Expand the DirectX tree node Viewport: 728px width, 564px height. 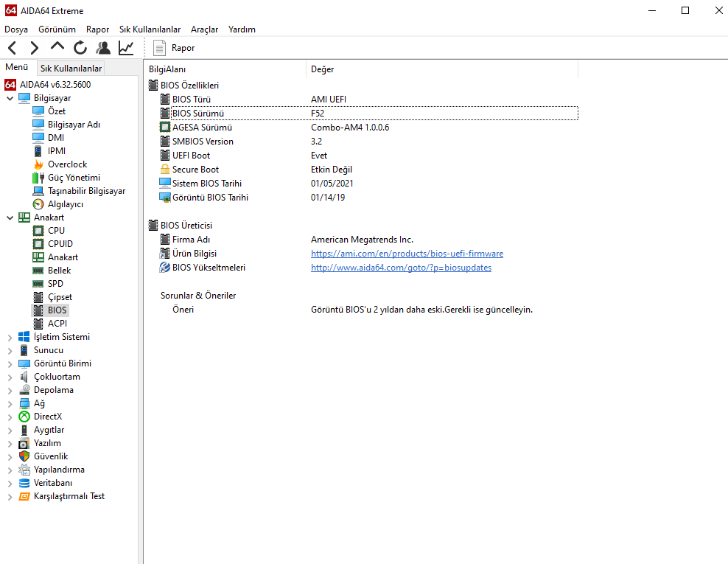tap(10, 417)
